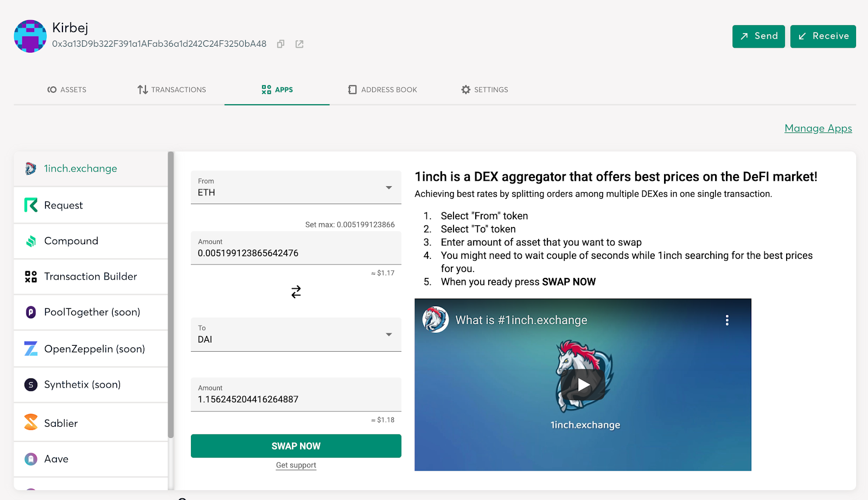Copy the Kirbej wallet address

click(280, 44)
